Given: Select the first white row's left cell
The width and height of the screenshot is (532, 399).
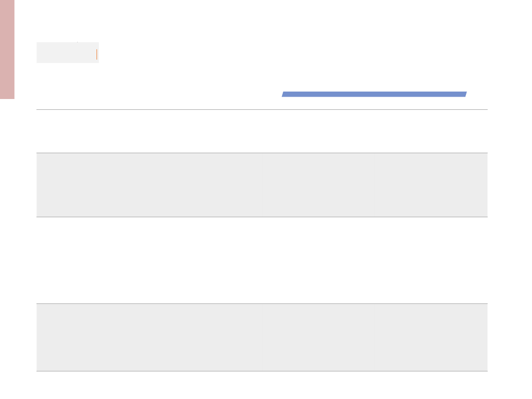Looking at the screenshot, I should pyautogui.click(x=149, y=132).
